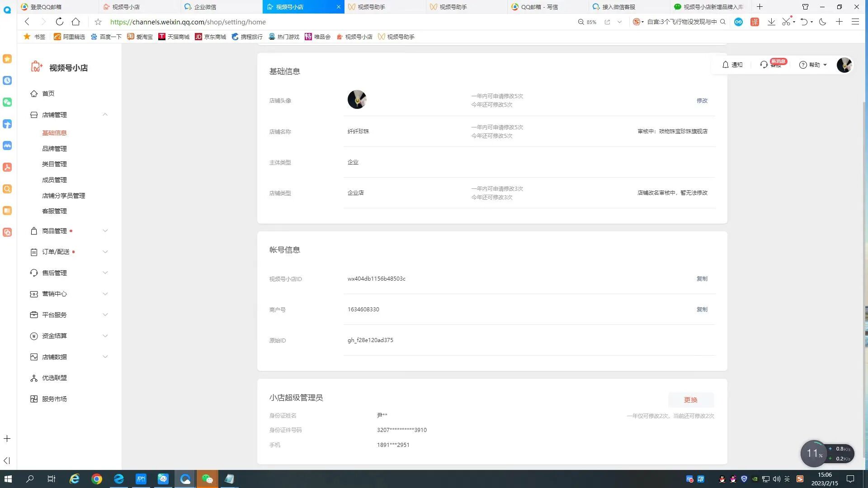Image resolution: width=868 pixels, height=488 pixels.
Task: Open the 帮助 dropdown menu
Action: tap(813, 65)
